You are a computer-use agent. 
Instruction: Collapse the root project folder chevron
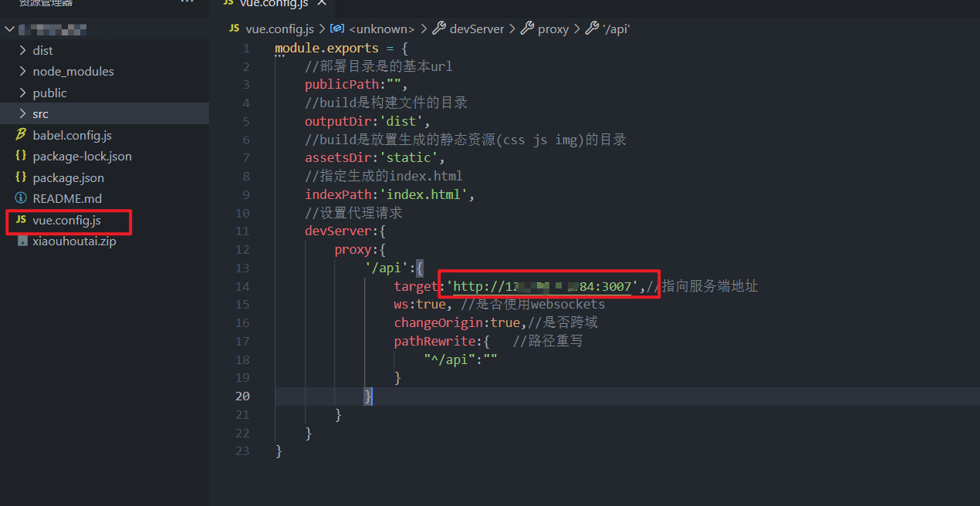point(9,29)
